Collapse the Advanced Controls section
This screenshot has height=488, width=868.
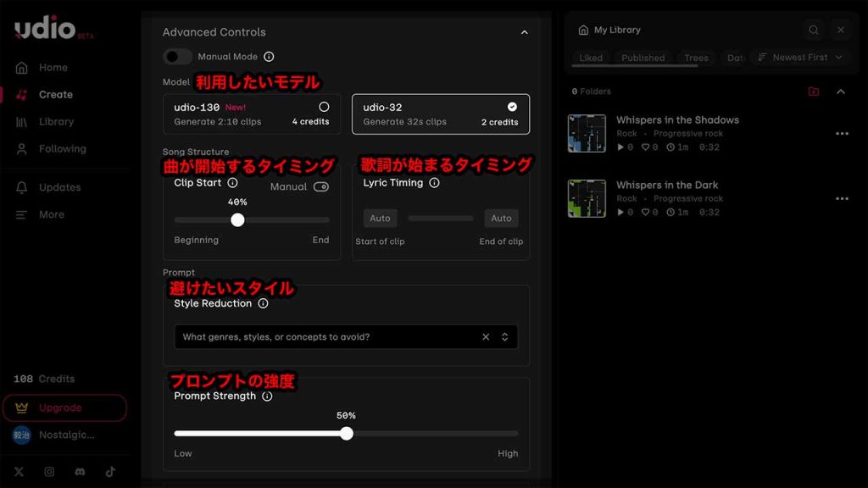tap(524, 33)
